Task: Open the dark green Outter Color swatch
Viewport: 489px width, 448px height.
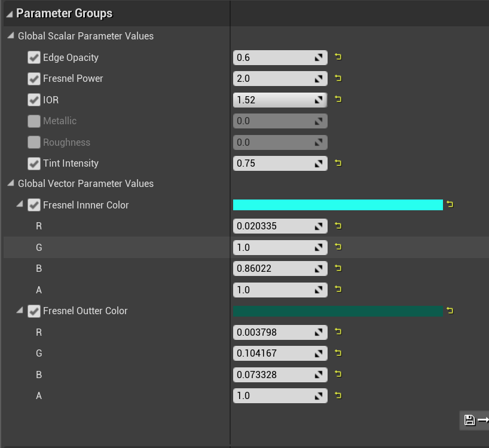Action: click(337, 311)
